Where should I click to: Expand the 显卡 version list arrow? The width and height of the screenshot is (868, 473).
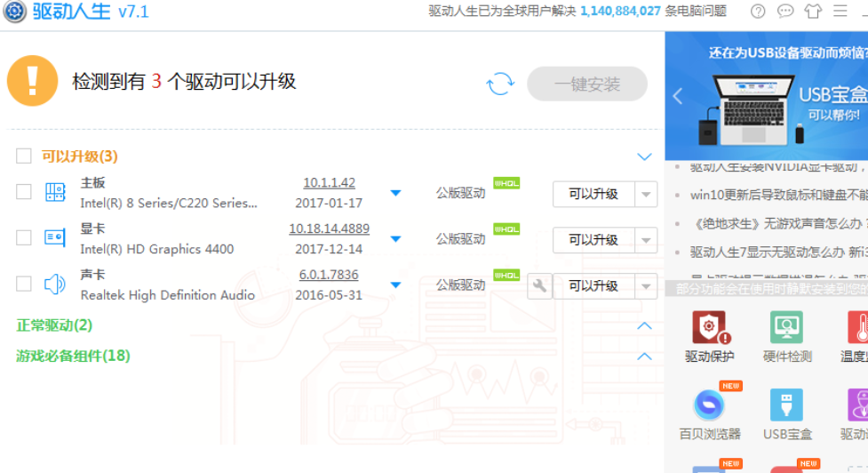(396, 239)
